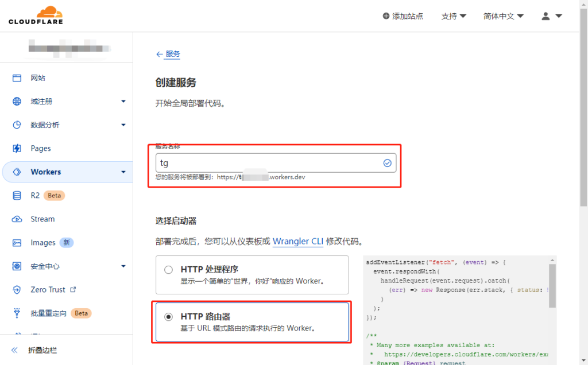Screen dimensions: 588x365
Task: Open the 支持 dropdown menu
Action: click(453, 16)
